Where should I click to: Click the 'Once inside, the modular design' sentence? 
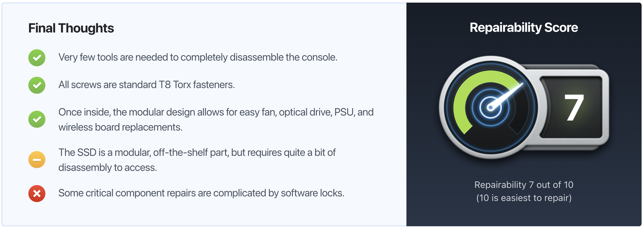pos(216,112)
